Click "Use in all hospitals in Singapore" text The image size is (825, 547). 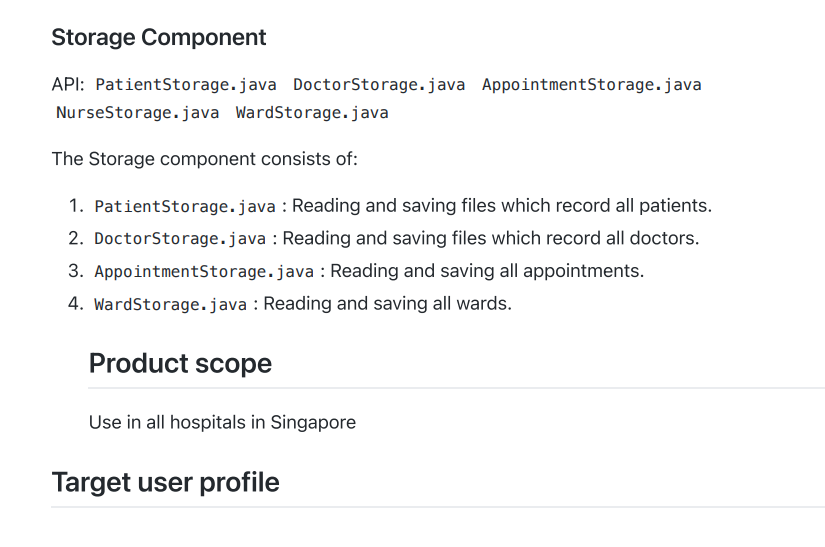tap(222, 422)
